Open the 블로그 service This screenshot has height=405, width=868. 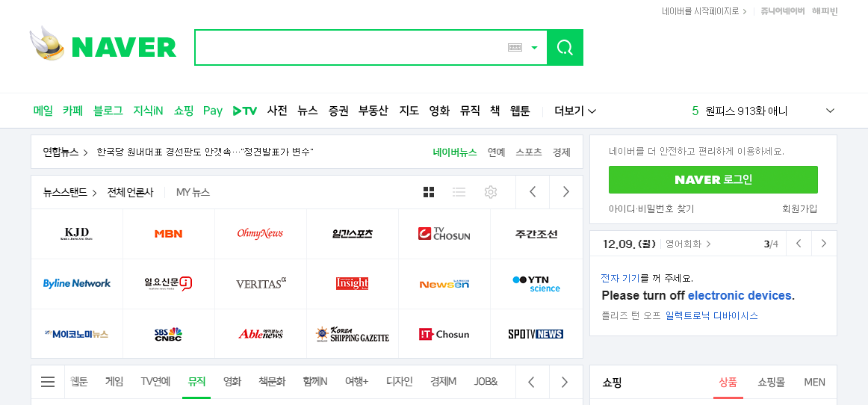coord(108,111)
